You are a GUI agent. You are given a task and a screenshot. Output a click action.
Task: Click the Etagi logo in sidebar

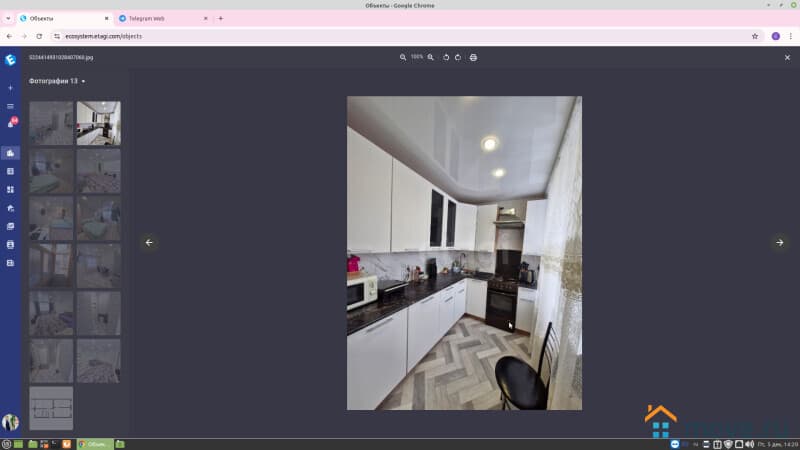[x=11, y=59]
